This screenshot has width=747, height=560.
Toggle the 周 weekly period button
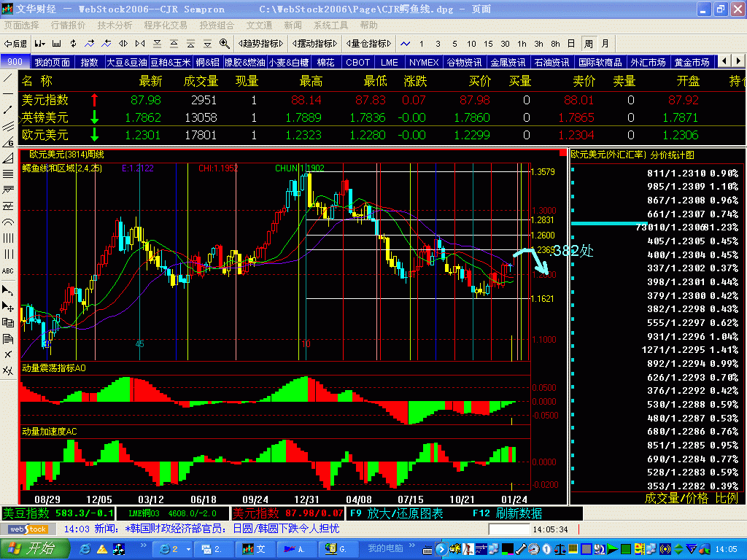pyautogui.click(x=588, y=44)
